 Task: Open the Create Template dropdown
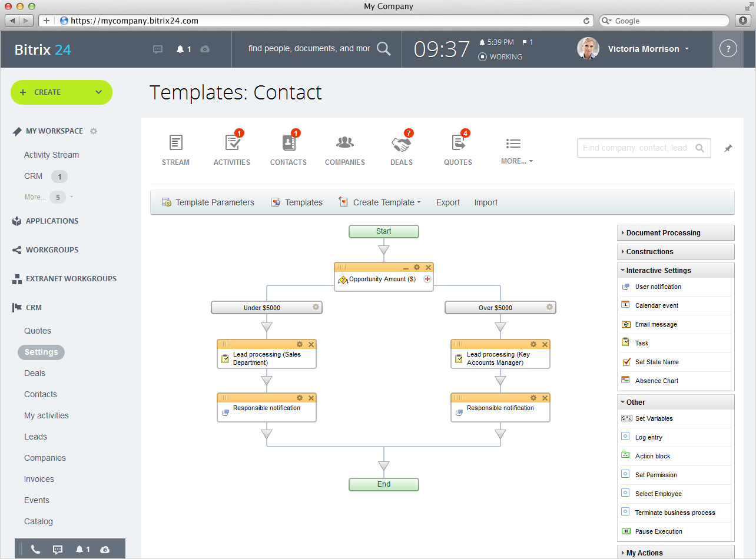point(379,202)
